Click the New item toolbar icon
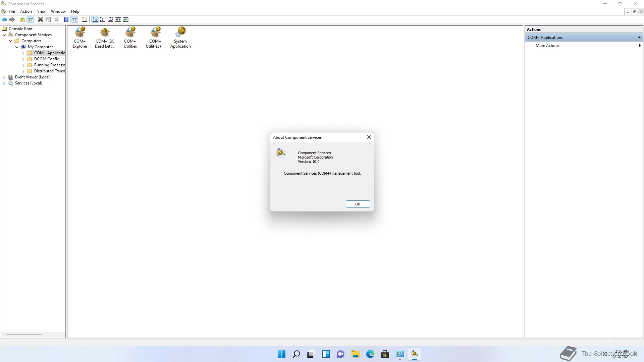The image size is (644, 362). 85,19
